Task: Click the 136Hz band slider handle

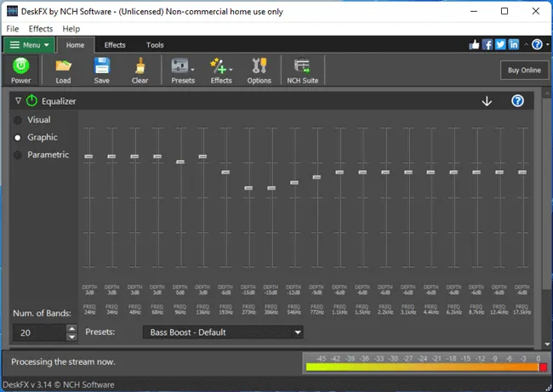Action: coord(202,156)
